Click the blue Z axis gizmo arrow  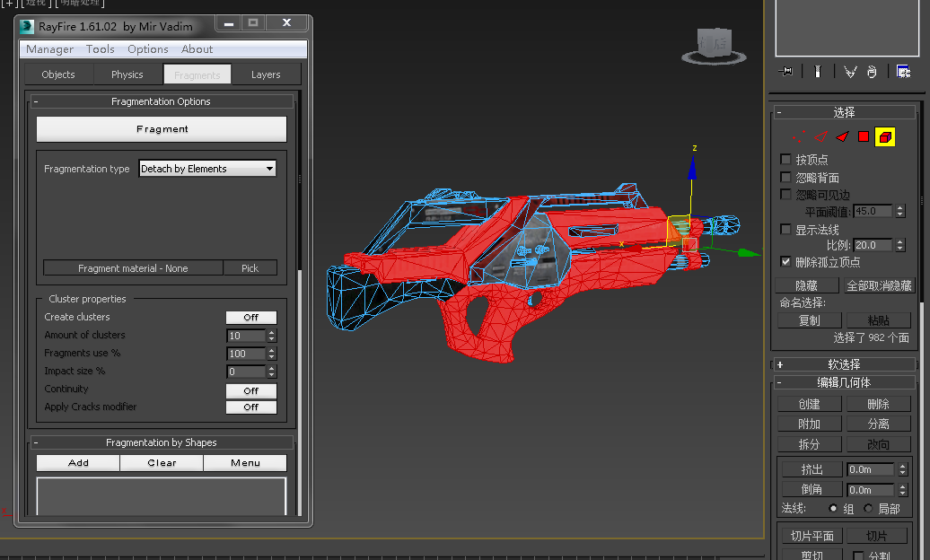pyautogui.click(x=692, y=167)
